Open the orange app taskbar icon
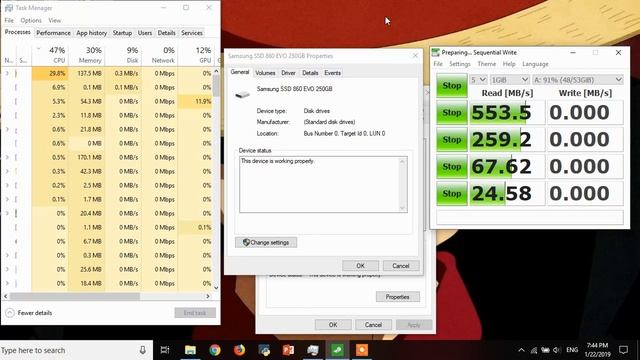The height and width of the screenshot is (360, 640). (362, 350)
